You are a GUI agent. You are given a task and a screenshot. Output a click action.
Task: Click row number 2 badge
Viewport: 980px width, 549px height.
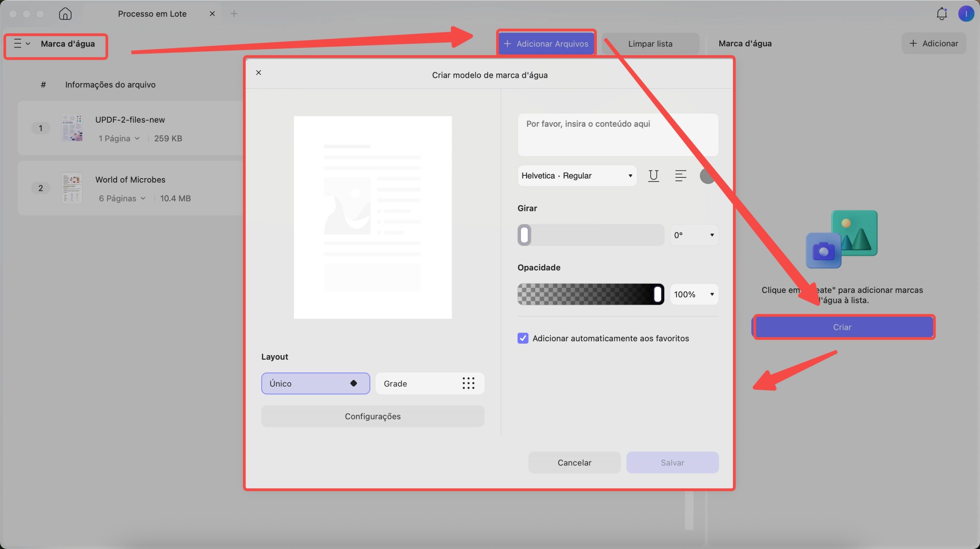click(x=41, y=188)
